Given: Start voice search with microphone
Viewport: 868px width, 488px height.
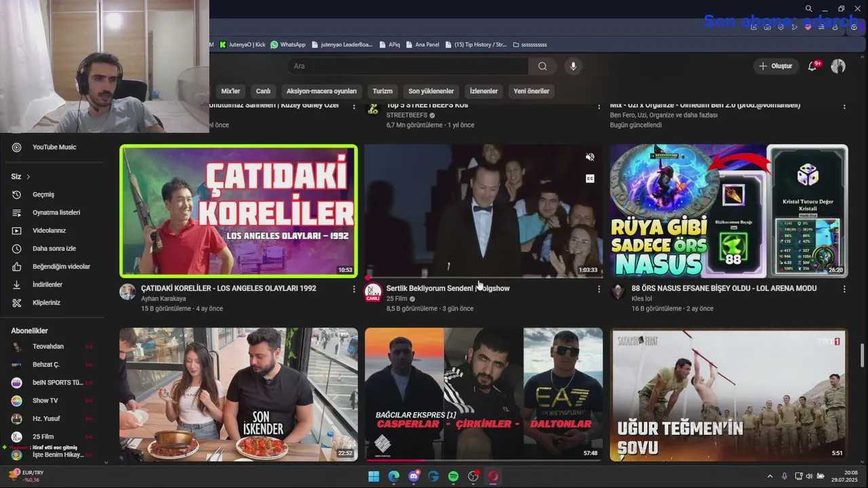Looking at the screenshot, I should [573, 66].
